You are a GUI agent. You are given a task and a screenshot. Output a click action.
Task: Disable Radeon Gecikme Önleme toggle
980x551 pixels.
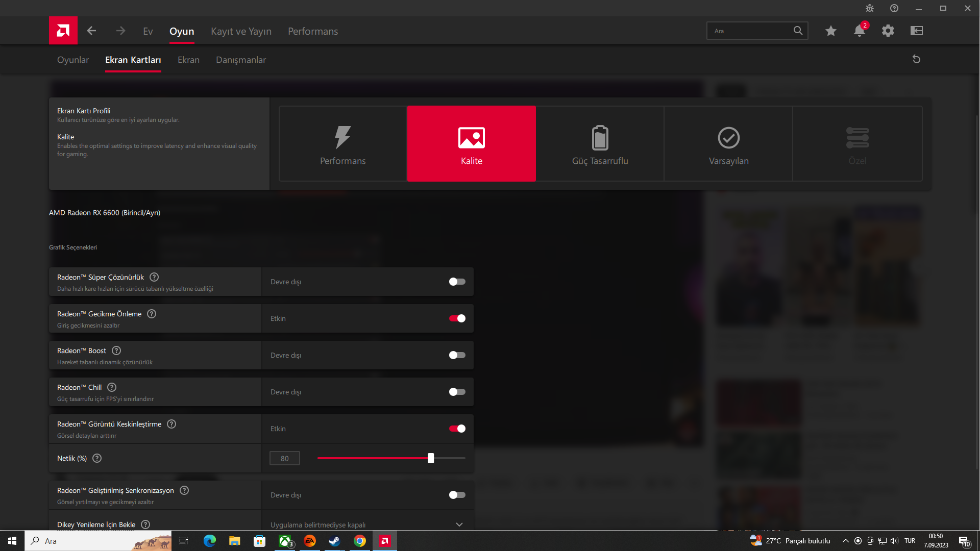[x=457, y=318]
